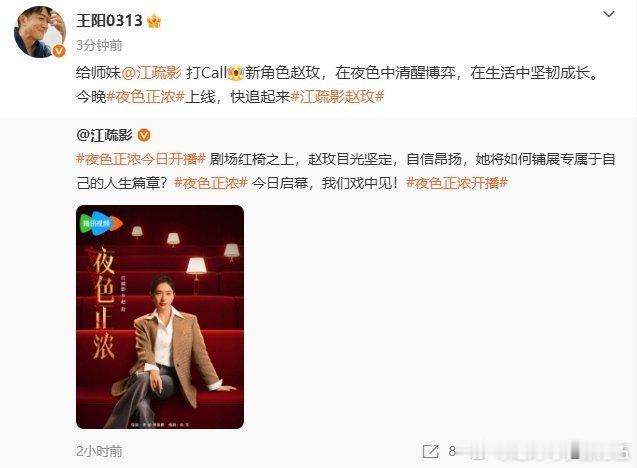The width and height of the screenshot is (637, 468).
Task: Open the #夜色正浓开播# hashtag
Action: [x=457, y=183]
